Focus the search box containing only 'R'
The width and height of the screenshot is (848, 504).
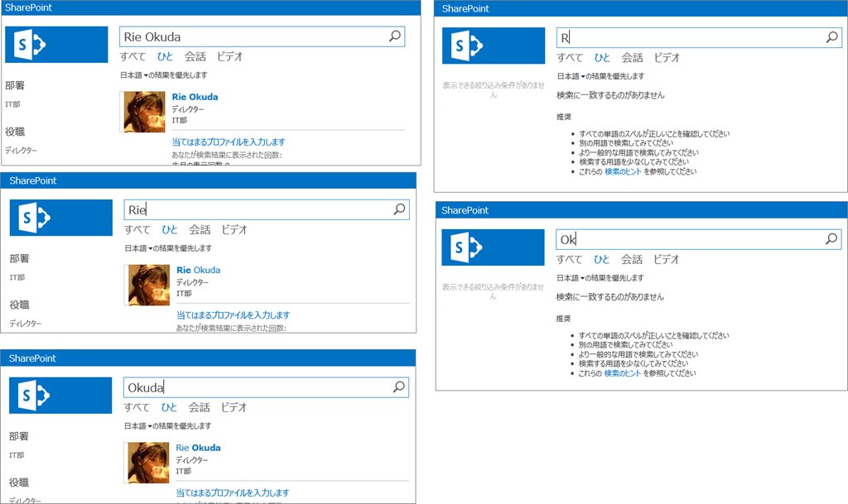coord(699,37)
